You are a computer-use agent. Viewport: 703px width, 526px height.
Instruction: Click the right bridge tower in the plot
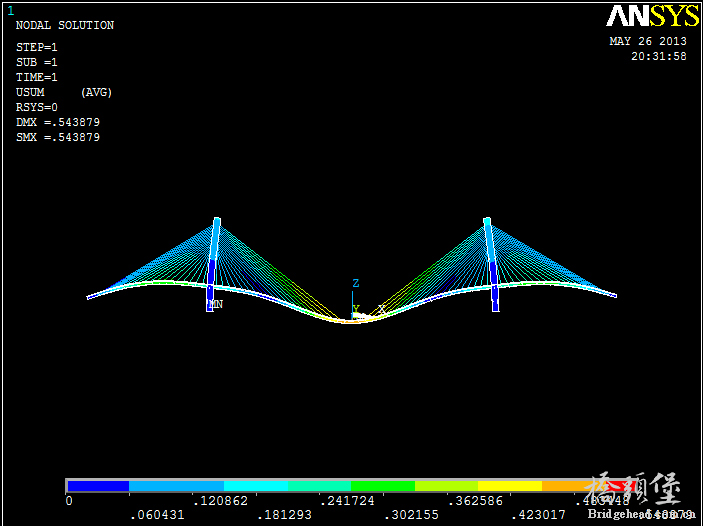click(x=491, y=265)
